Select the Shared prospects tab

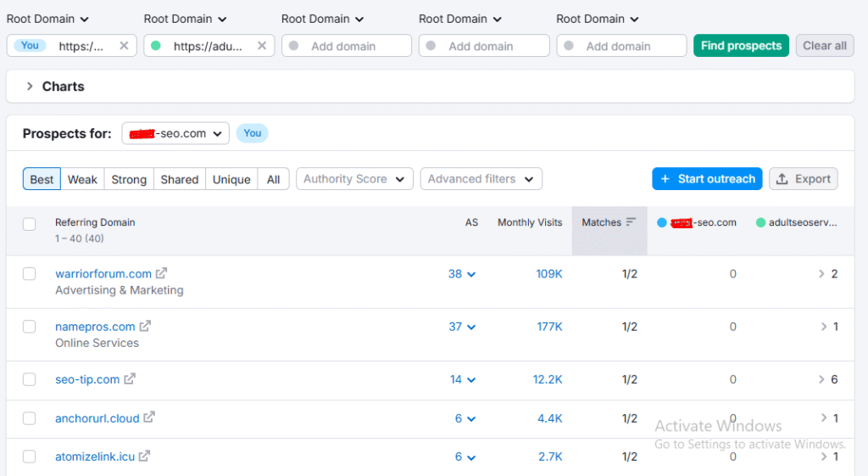coord(179,179)
